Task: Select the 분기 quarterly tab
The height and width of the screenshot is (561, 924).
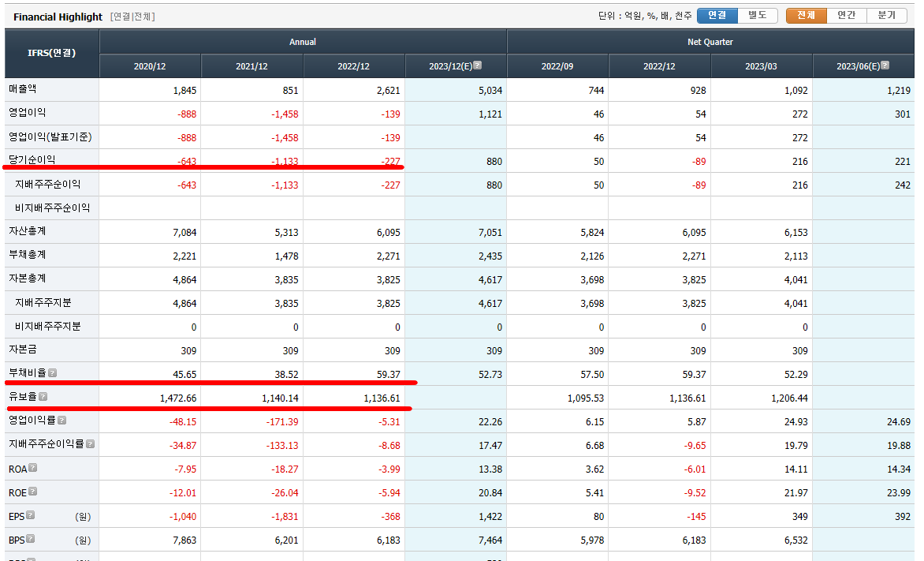Action: tap(887, 15)
